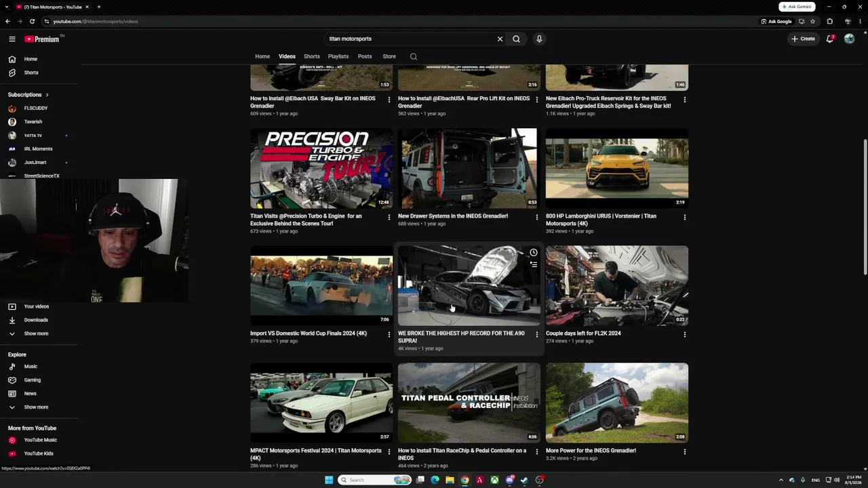Open Windows Start menu
Image resolution: width=868 pixels, height=488 pixels.
click(x=329, y=480)
